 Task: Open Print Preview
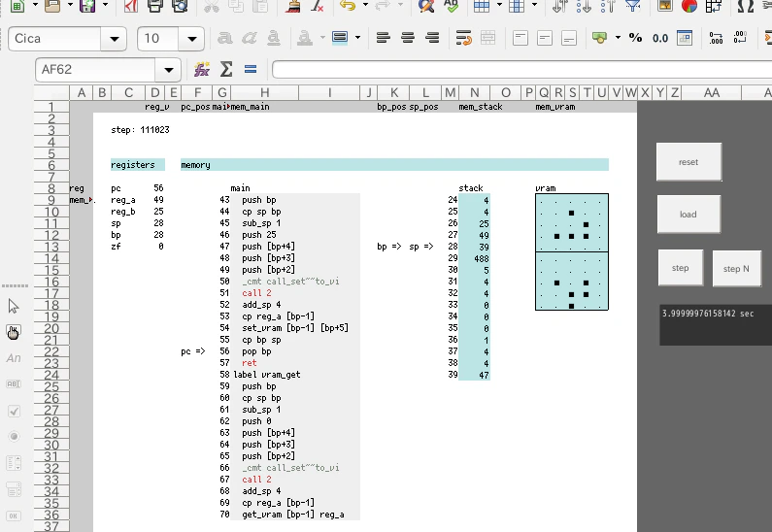point(180,6)
